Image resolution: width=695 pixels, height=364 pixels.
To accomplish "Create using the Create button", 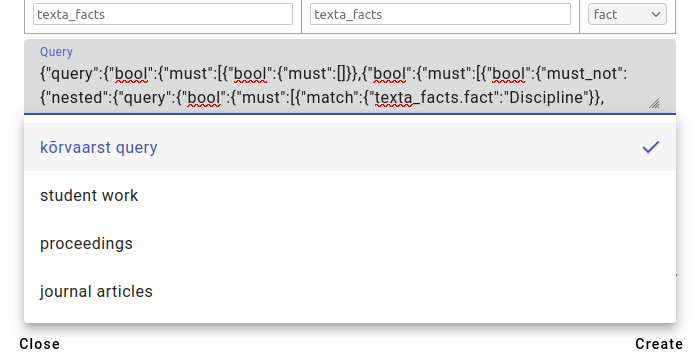I will point(659,344).
